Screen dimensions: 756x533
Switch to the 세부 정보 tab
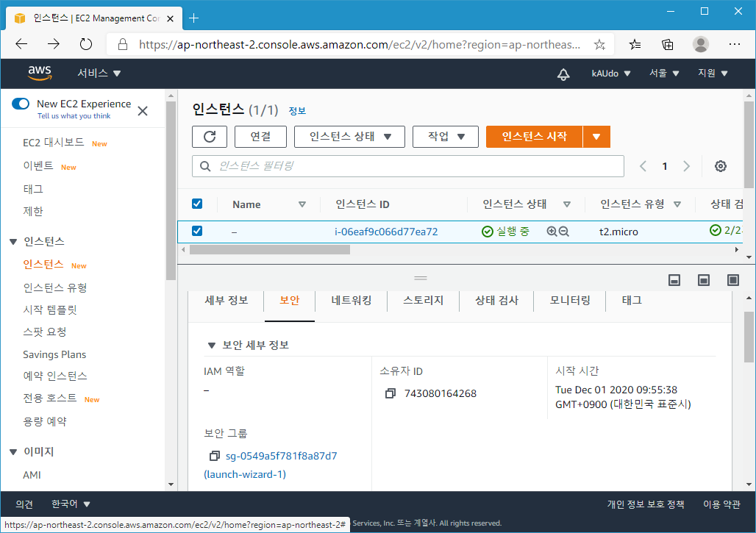(x=226, y=301)
